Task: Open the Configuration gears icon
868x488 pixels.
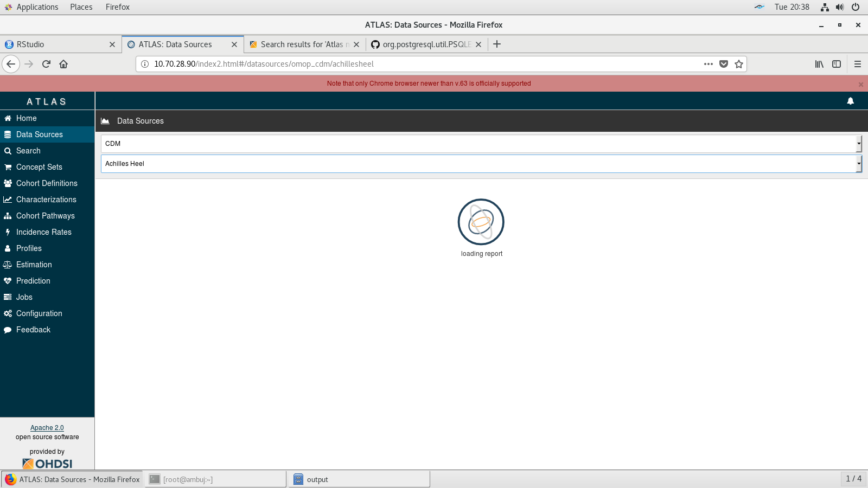Action: coord(8,313)
